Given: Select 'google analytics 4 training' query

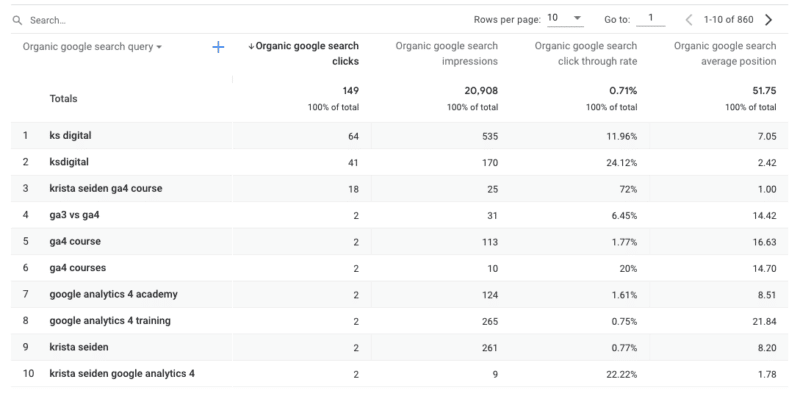Looking at the screenshot, I should (x=110, y=321).
